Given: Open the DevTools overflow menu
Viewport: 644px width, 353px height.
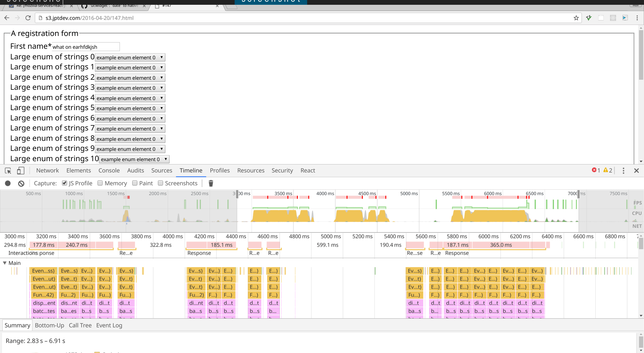Looking at the screenshot, I should (x=624, y=170).
